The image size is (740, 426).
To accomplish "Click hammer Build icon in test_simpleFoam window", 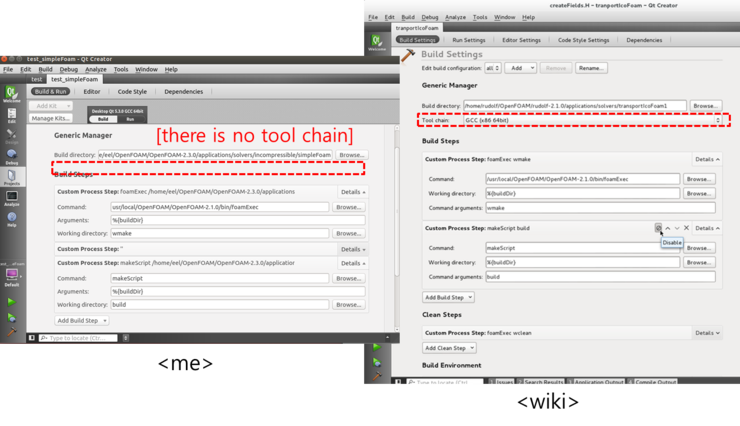I will point(11,332).
